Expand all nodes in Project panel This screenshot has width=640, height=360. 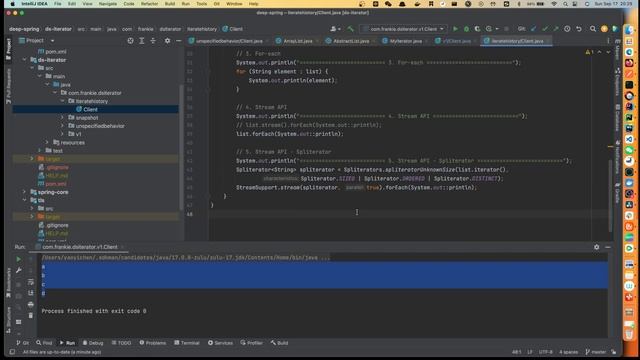click(142, 41)
